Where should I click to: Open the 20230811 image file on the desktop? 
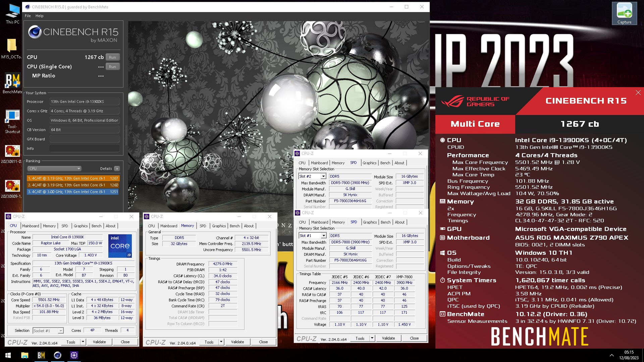coord(12,154)
